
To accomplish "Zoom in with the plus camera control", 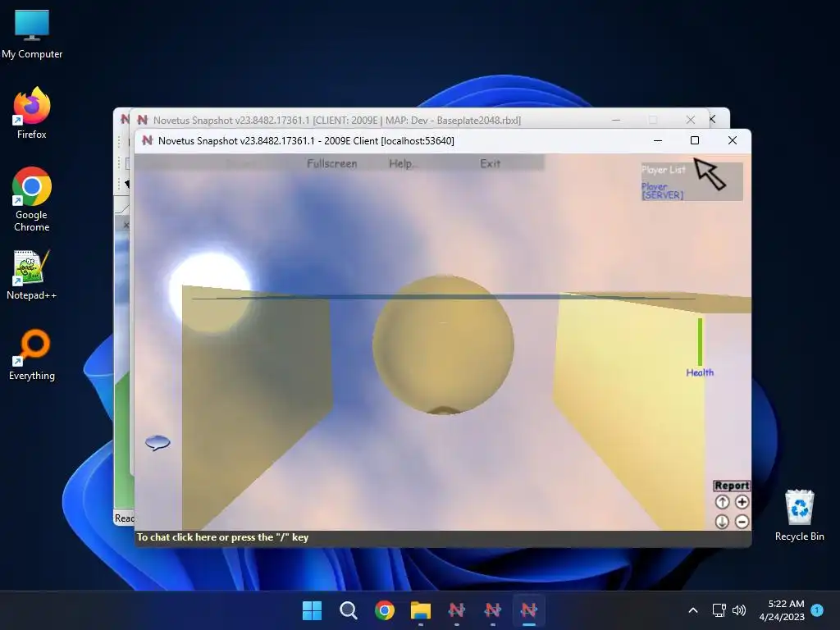I will [742, 502].
